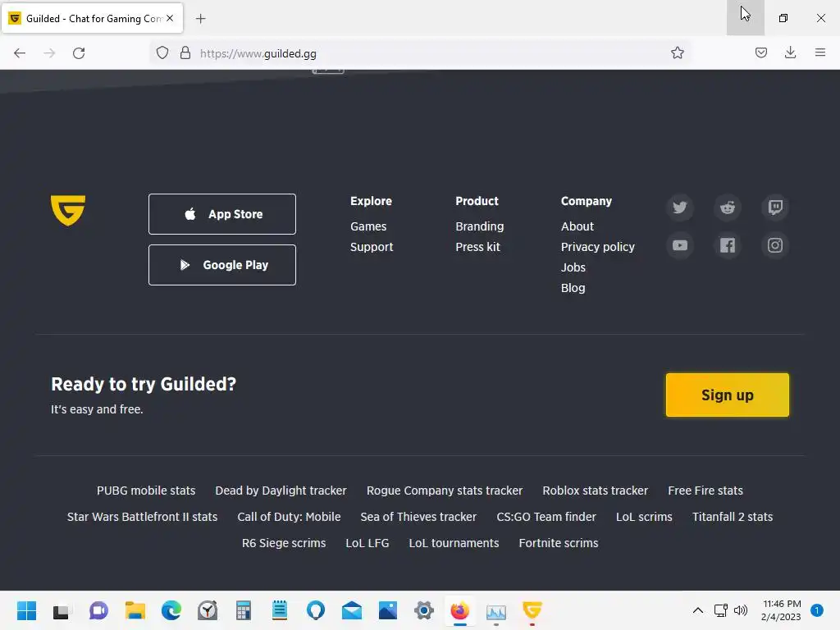Screen dimensions: 840x630
Task: Open Mail app from taskbar
Action: [x=352, y=610]
